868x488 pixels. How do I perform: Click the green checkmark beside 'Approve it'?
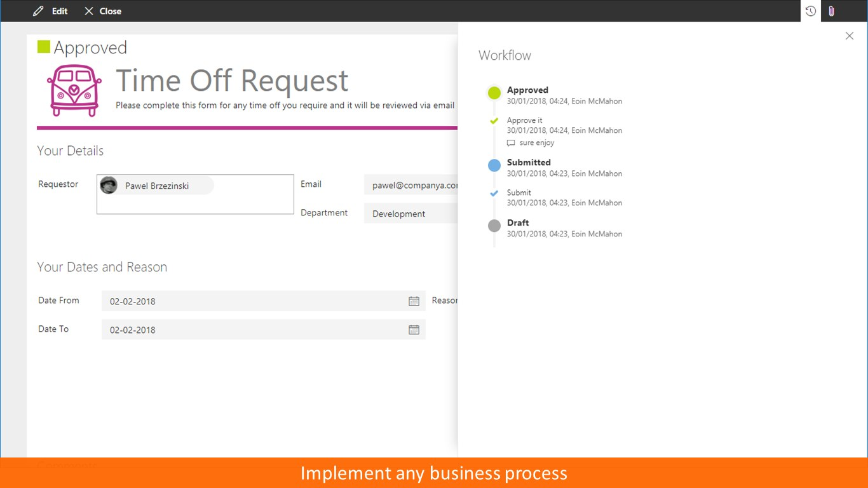[x=494, y=120]
